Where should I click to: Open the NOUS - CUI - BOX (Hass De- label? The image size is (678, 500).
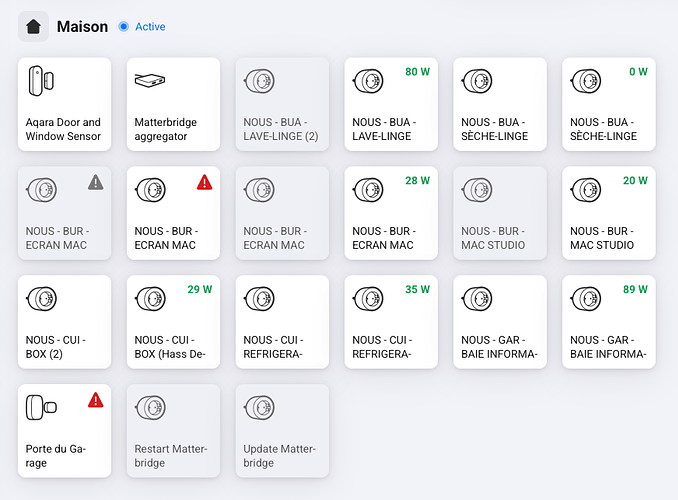(170, 347)
